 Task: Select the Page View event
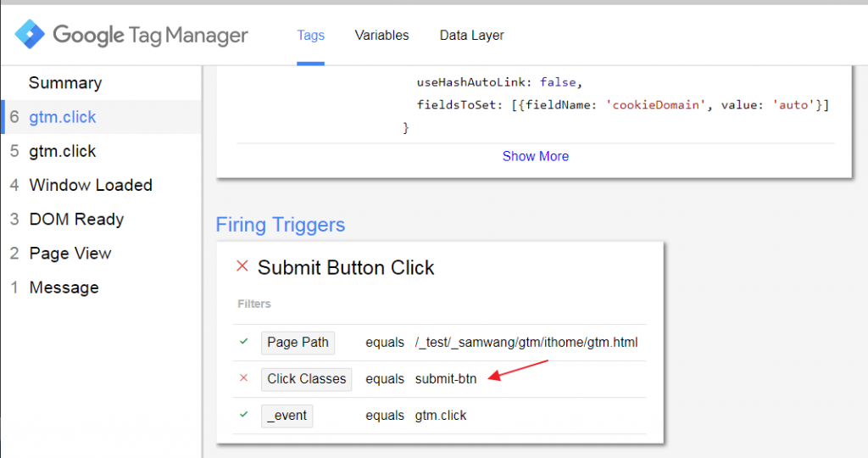(x=101, y=254)
